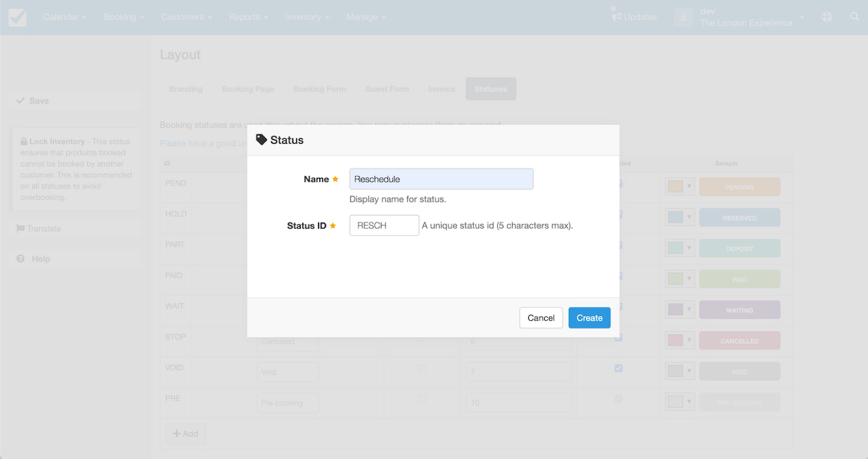Switch to the Guest Form tab
The width and height of the screenshot is (868, 459).
click(387, 89)
